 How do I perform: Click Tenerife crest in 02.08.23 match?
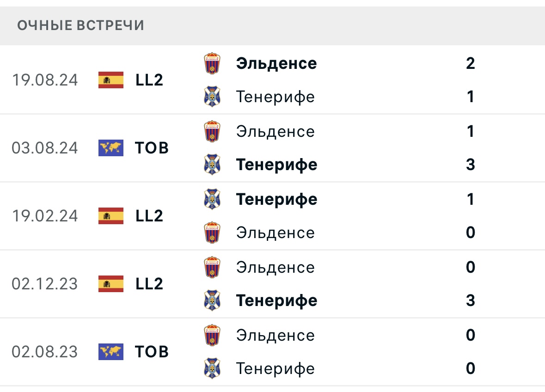[212, 368]
